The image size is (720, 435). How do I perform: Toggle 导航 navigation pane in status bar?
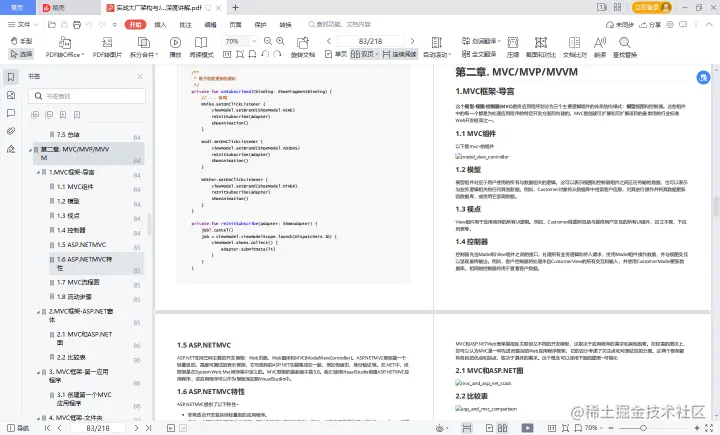(x=18, y=428)
